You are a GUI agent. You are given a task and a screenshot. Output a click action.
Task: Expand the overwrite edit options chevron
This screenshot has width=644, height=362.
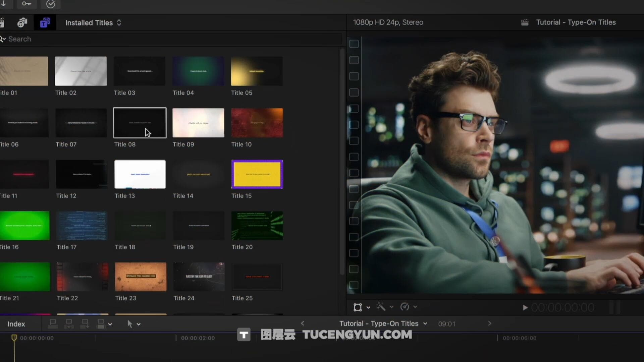tap(110, 324)
